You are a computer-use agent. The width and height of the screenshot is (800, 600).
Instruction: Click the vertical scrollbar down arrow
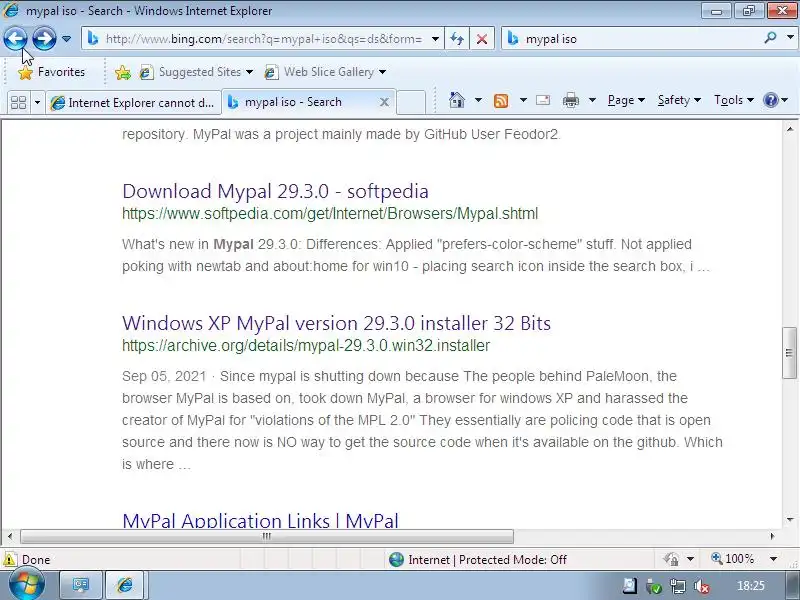click(789, 520)
